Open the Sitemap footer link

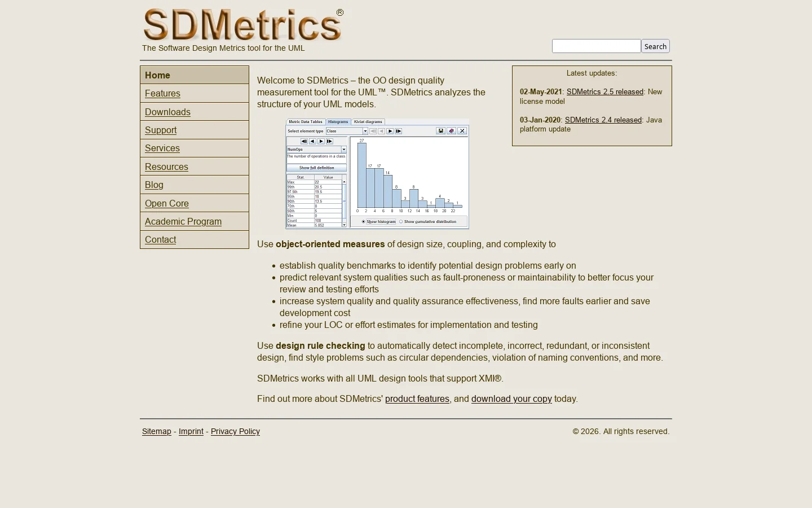click(x=157, y=431)
